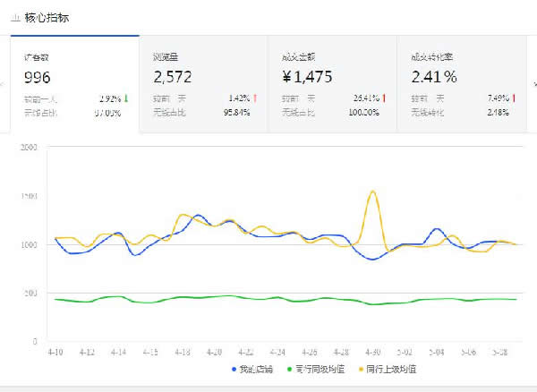This screenshot has width=537, height=392.
Task: Click red up arrow beside 7.49%
Action: (514, 98)
